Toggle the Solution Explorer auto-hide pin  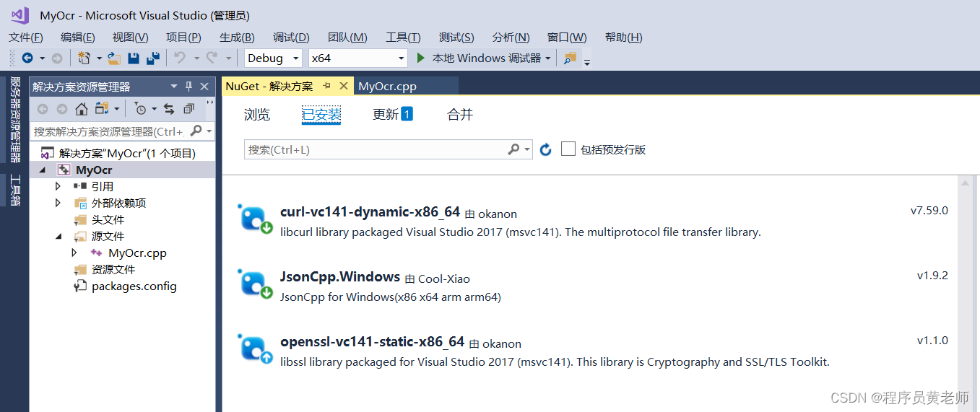[189, 87]
